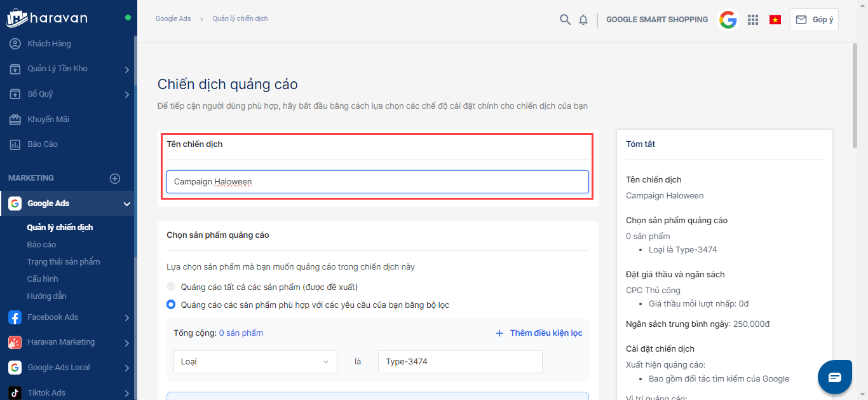Click Thêm điều kiện lọc link
The width and height of the screenshot is (868, 400).
pos(546,333)
